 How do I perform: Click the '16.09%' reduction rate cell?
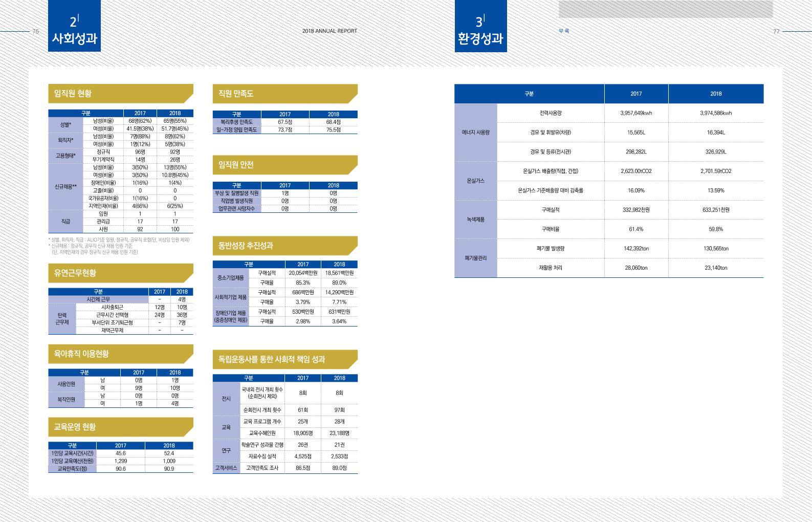[636, 190]
